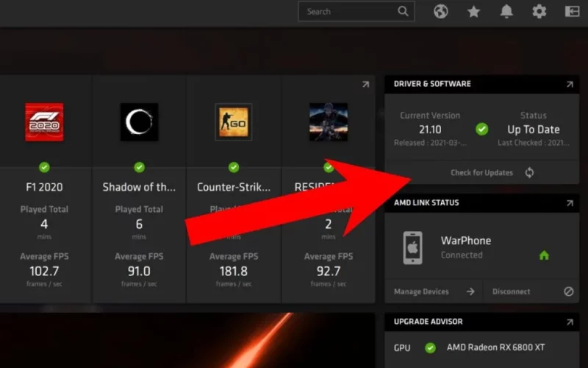Image resolution: width=588 pixels, height=368 pixels.
Task: Click the refresh icon beside Check for Updates
Action: (529, 173)
